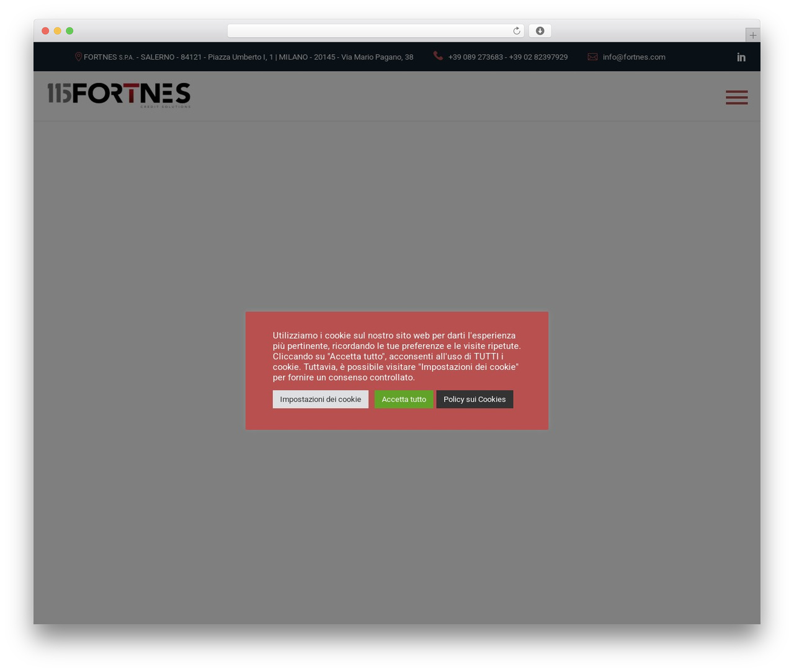Click the phone icon in the top bar
This screenshot has height=672, width=794.
pos(438,56)
